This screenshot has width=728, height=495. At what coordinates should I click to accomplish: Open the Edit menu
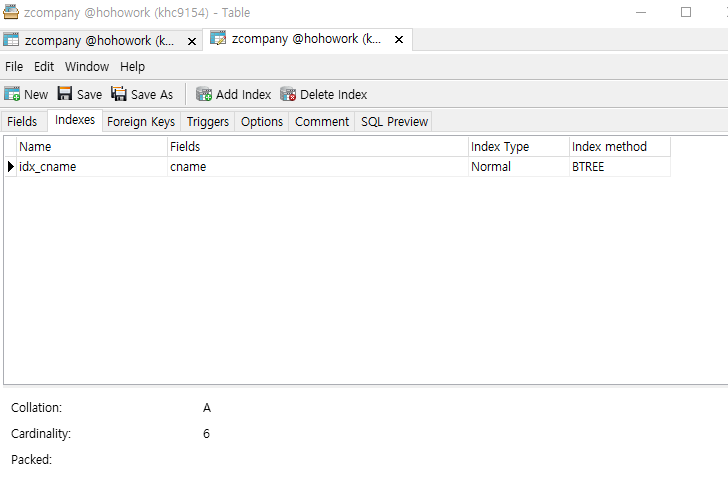tap(44, 66)
